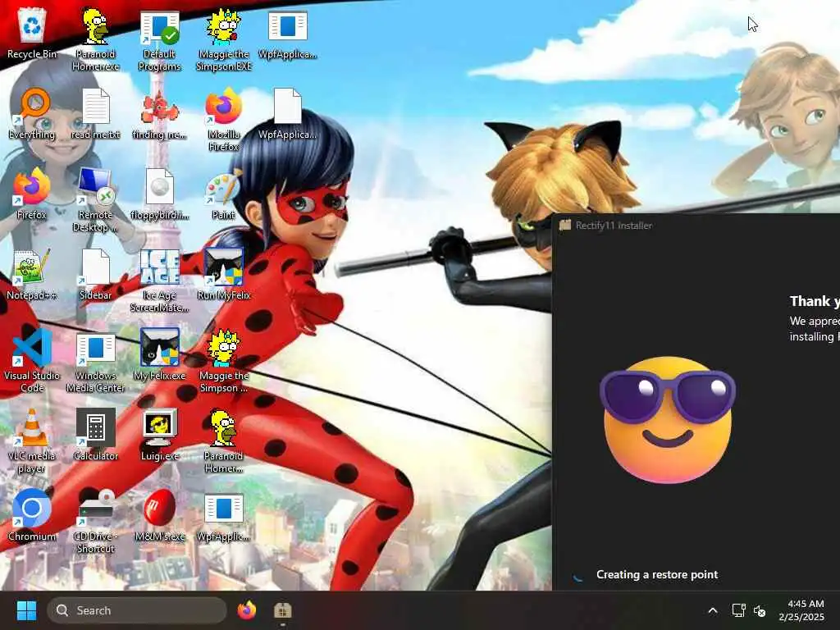Select the My Felix.exe icon
Screen dimensions: 840x630
click(159, 354)
